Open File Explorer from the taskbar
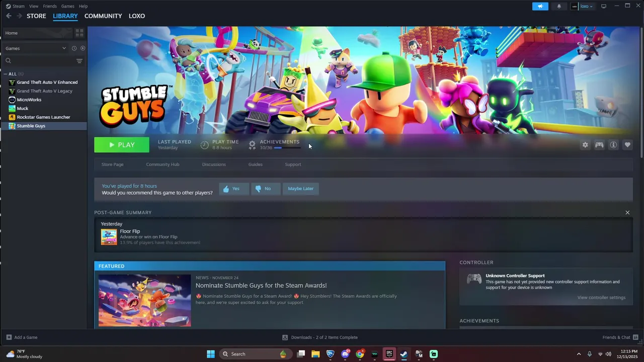This screenshot has height=362, width=644. 315,354
